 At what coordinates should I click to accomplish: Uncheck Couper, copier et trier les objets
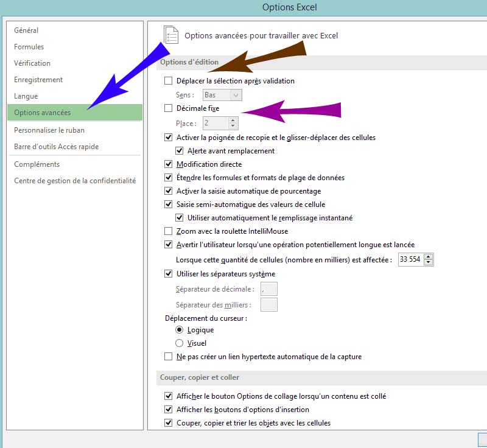[169, 423]
